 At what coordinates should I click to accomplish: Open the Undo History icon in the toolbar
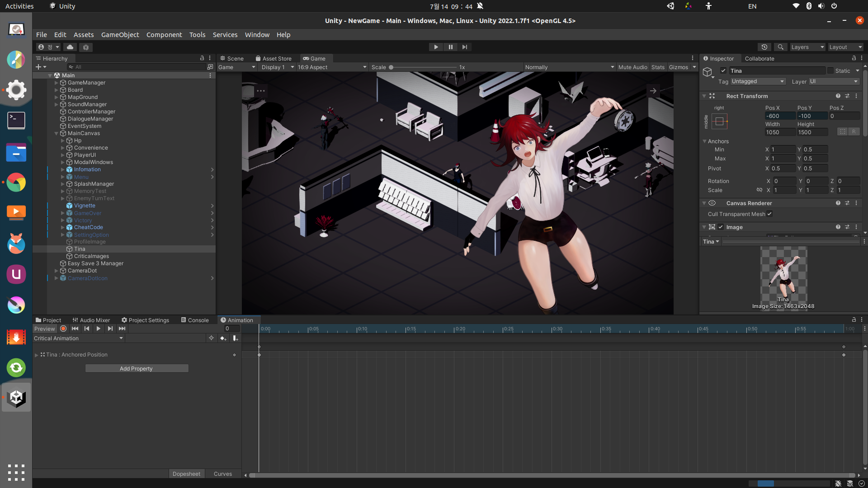tap(764, 47)
